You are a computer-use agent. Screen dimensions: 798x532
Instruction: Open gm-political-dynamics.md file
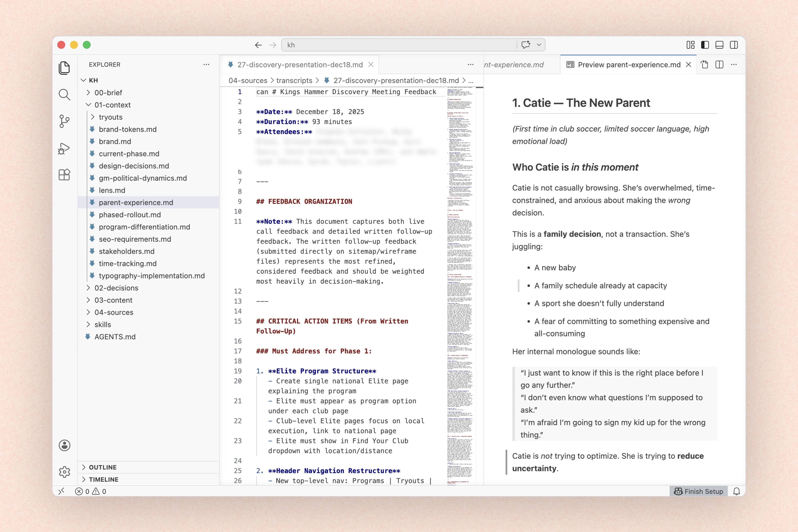(149, 178)
